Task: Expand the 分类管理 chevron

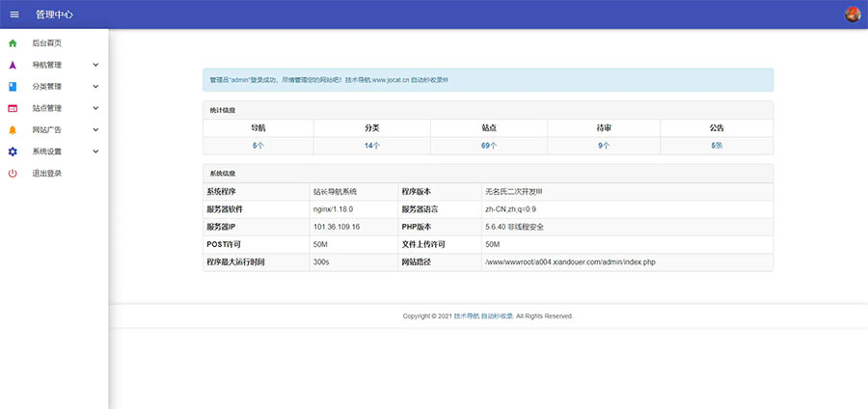Action: (95, 87)
